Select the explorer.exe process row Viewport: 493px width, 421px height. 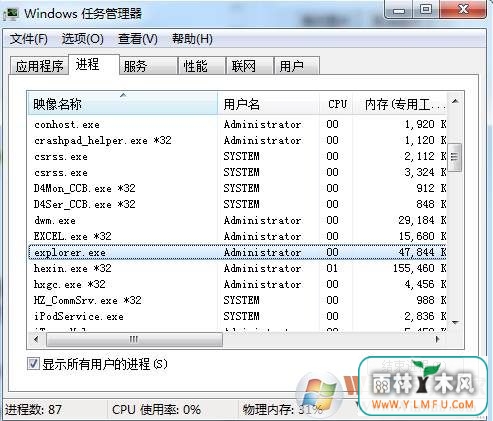coord(237,252)
